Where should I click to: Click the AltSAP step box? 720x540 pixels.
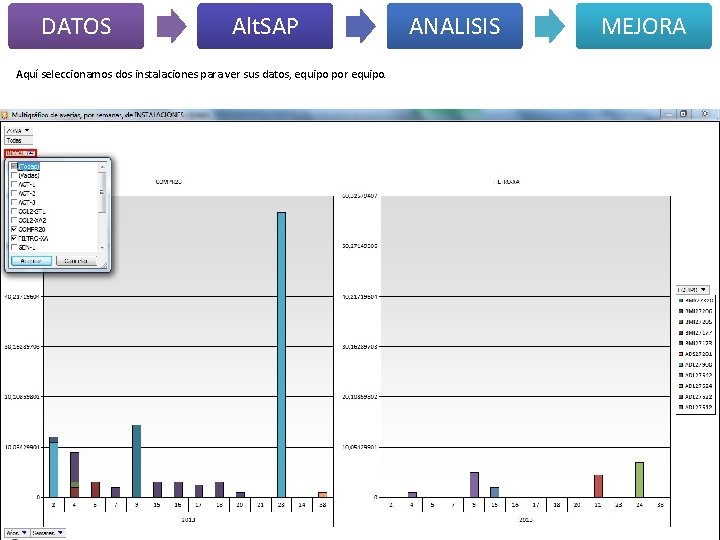point(265,26)
